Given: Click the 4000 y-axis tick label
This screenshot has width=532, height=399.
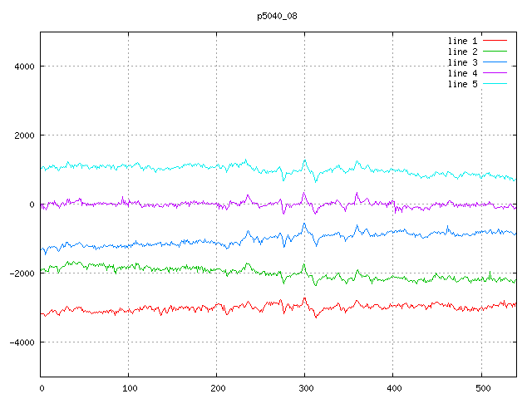Looking at the screenshot, I should coord(22,66).
